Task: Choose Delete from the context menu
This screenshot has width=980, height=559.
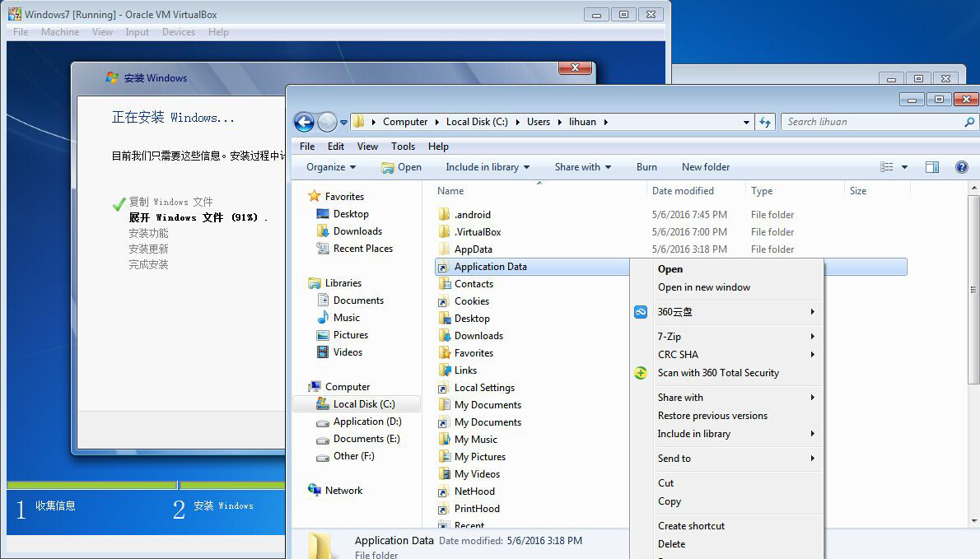Action: click(726, 544)
